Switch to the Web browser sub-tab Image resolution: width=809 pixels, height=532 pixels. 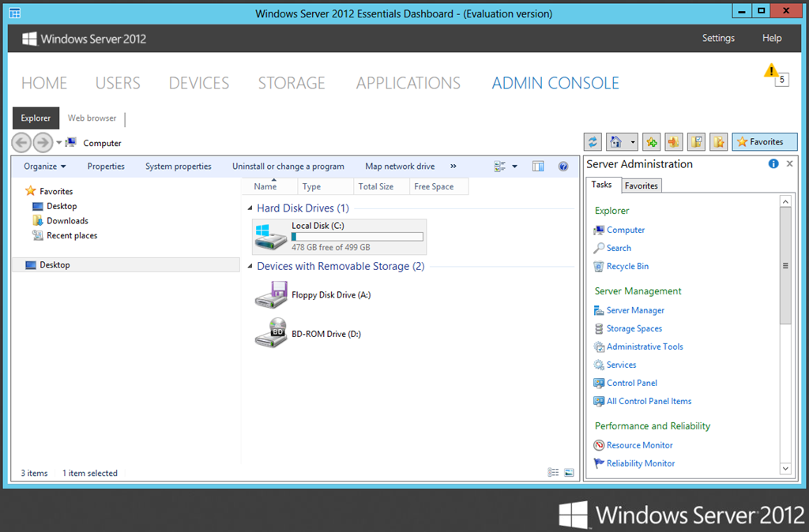(92, 118)
